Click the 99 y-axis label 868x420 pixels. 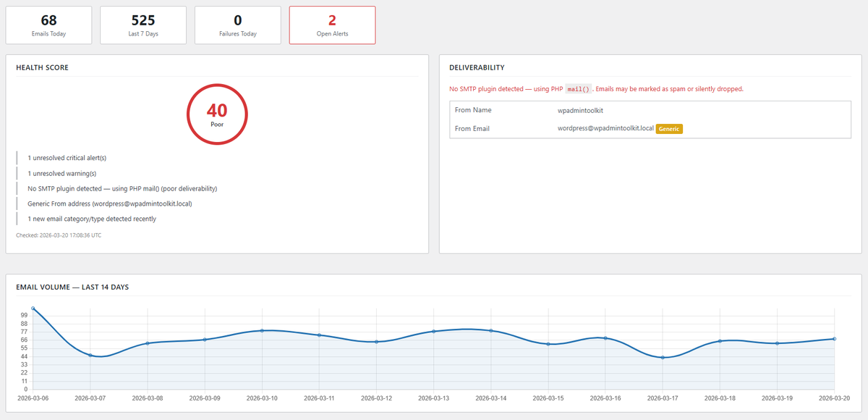point(23,315)
